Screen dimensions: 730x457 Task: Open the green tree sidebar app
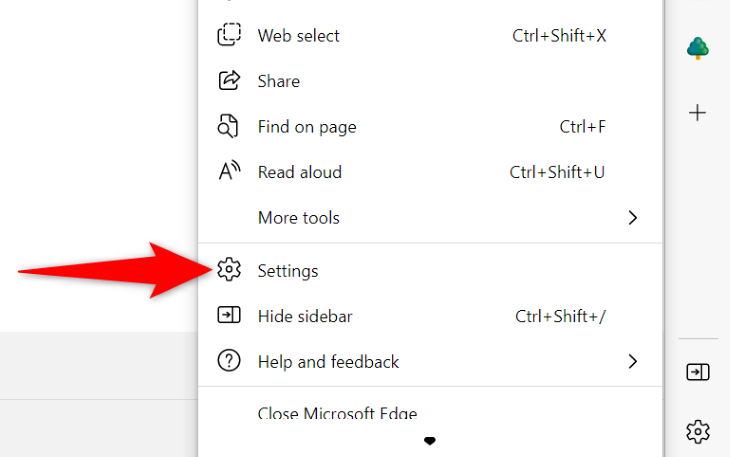(x=698, y=48)
